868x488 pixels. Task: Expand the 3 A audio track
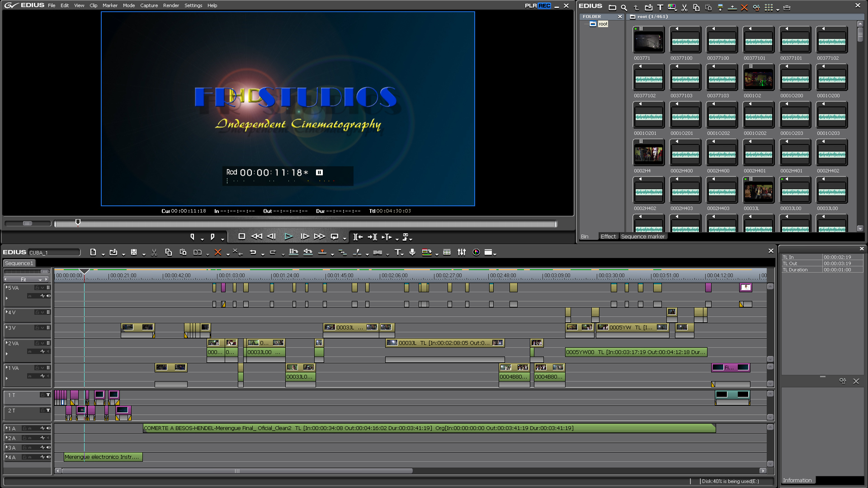[x=7, y=447]
